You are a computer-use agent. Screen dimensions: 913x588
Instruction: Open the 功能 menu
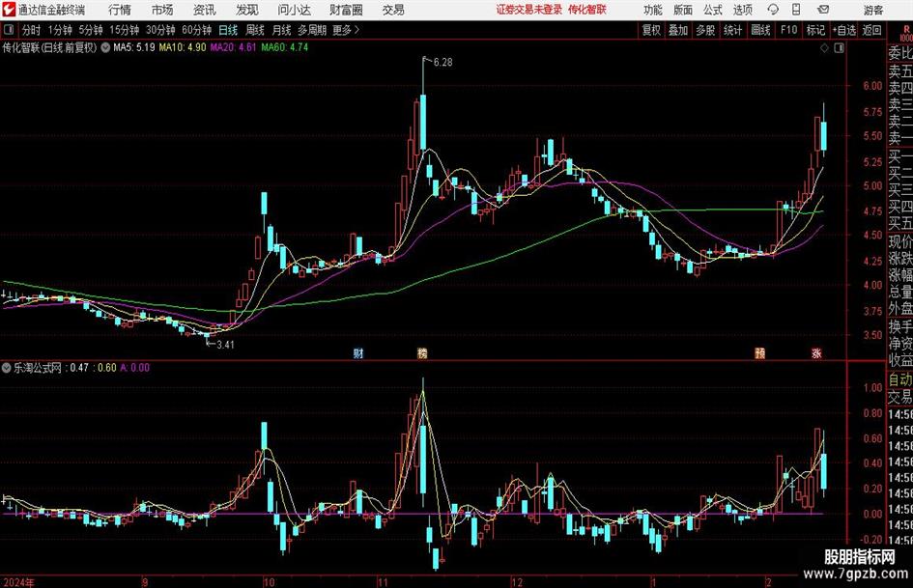(x=653, y=10)
